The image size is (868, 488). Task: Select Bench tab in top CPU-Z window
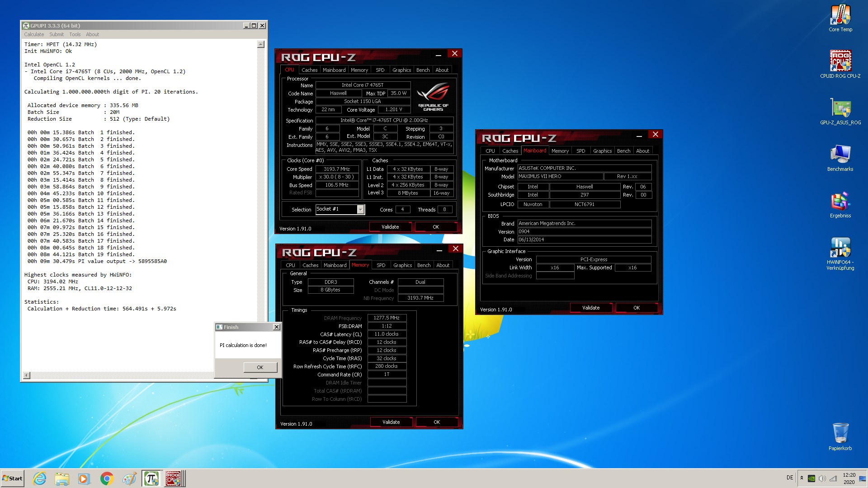(x=423, y=70)
